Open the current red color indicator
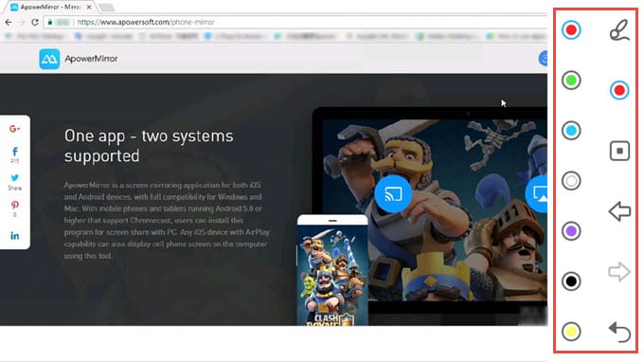This screenshot has width=644, height=362. click(619, 90)
